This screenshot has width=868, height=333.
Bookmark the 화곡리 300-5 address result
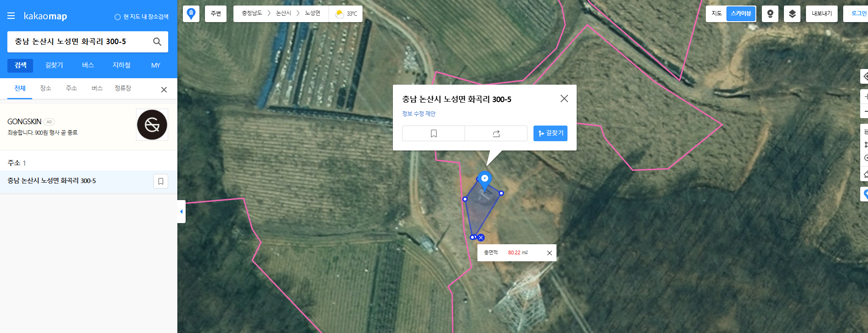click(161, 181)
